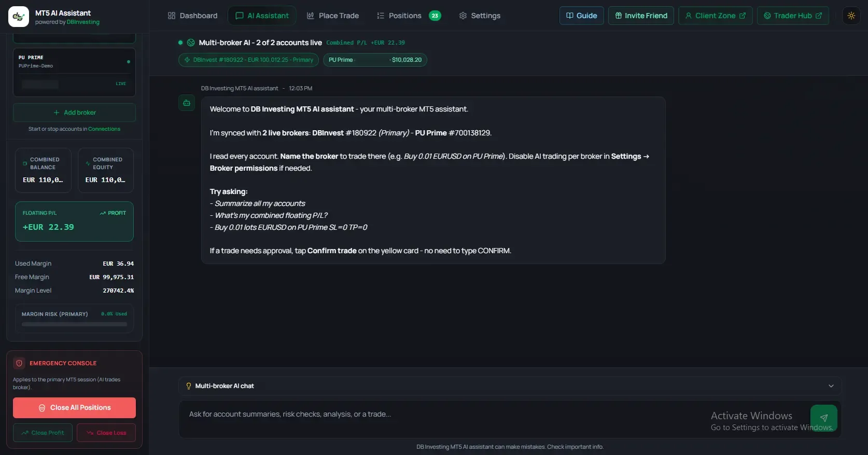Click the Positions list icon
This screenshot has height=455, width=868.
(x=381, y=16)
